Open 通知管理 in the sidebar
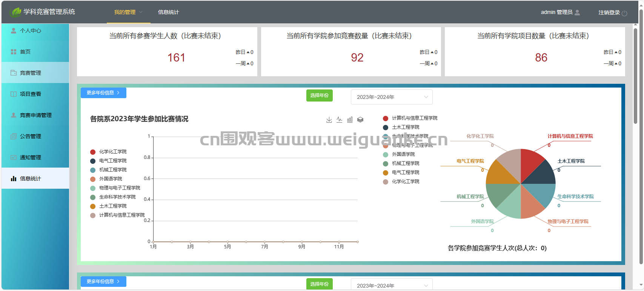 point(35,157)
